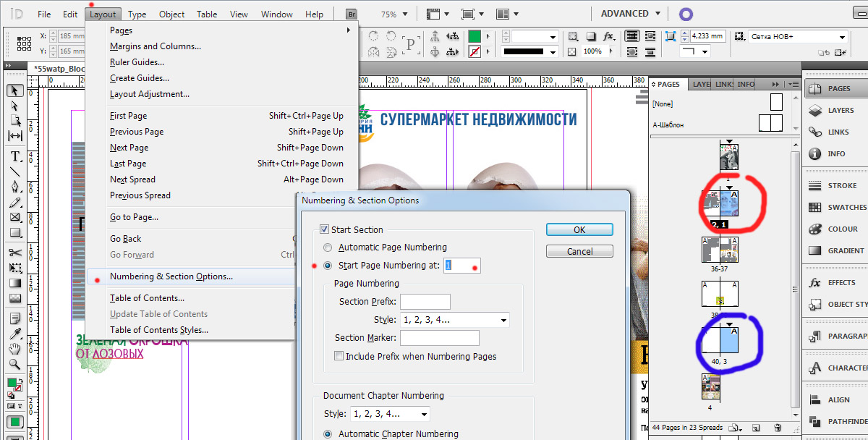Activate the Zoom magnifier tool

point(14,364)
